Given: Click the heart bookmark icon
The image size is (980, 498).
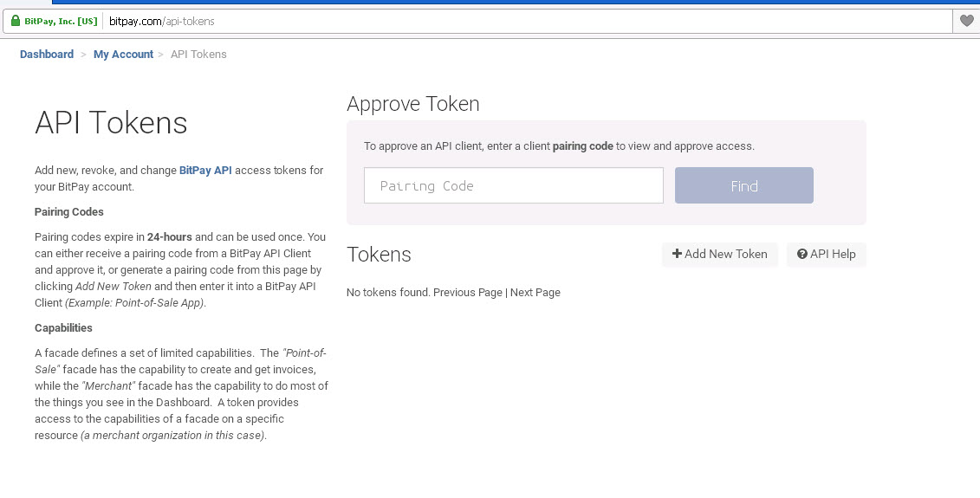Looking at the screenshot, I should click(966, 21).
